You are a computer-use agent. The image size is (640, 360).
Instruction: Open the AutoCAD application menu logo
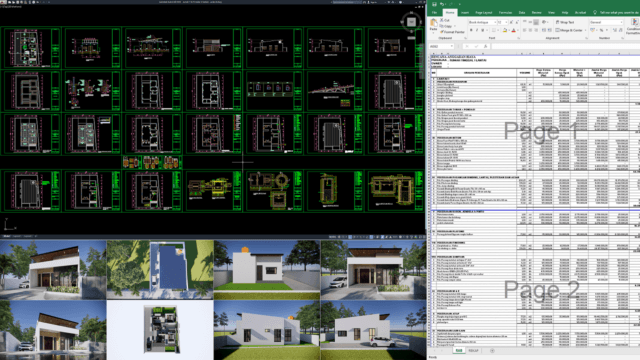click(x=3, y=2)
